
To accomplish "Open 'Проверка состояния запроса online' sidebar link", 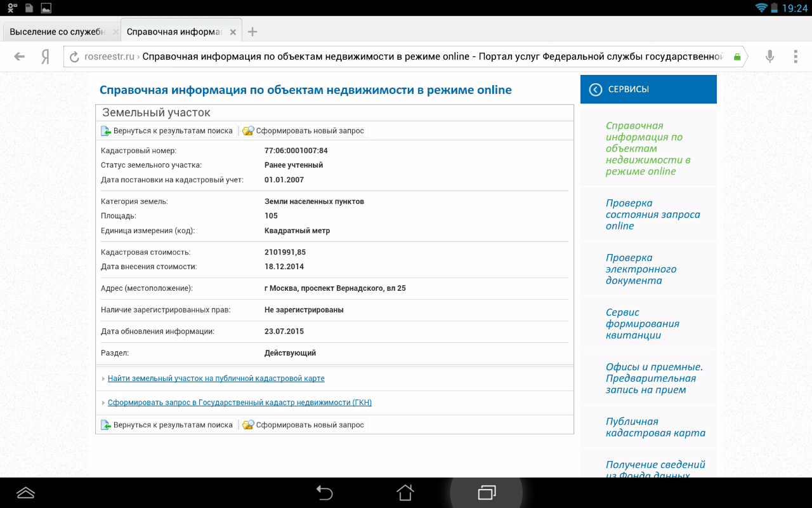I will (652, 215).
